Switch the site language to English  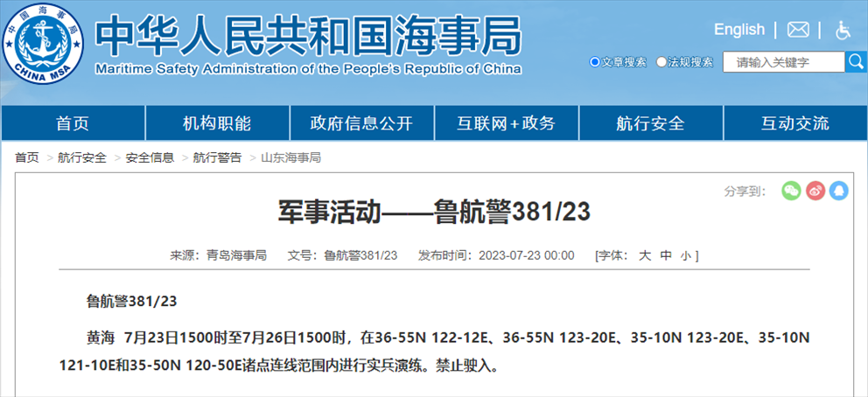738,30
